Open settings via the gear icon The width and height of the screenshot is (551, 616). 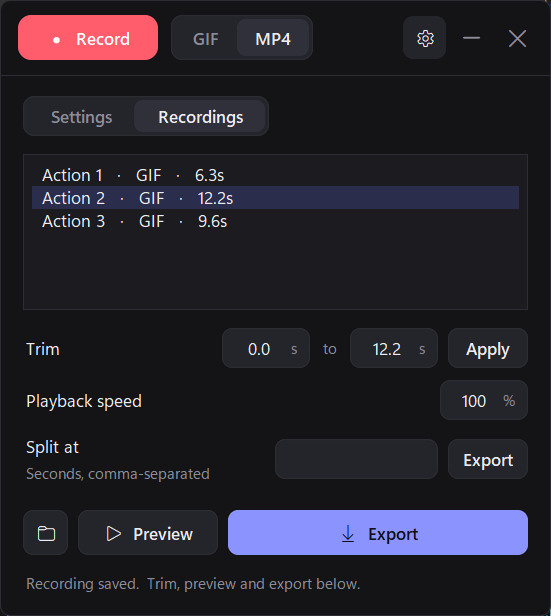tap(425, 38)
